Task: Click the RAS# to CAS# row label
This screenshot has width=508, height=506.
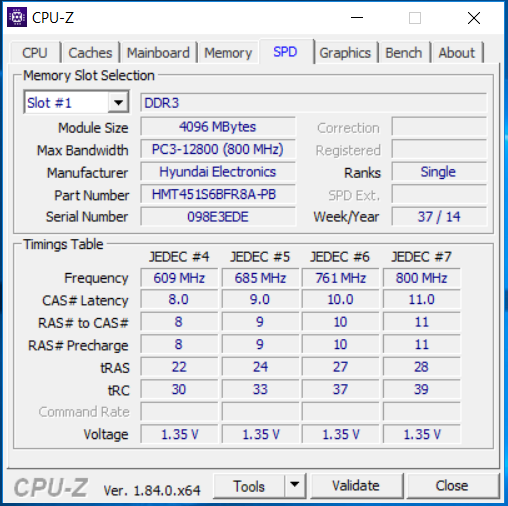Action: pyautogui.click(x=83, y=323)
